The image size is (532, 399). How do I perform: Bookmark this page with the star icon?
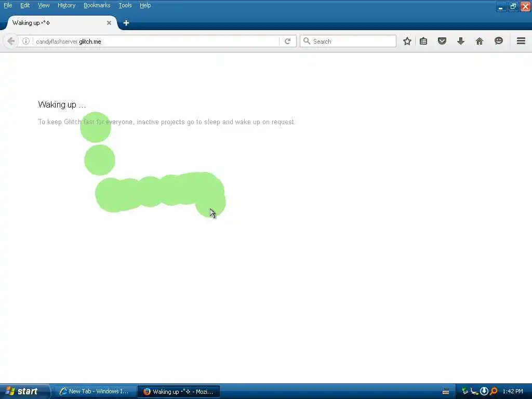click(407, 42)
